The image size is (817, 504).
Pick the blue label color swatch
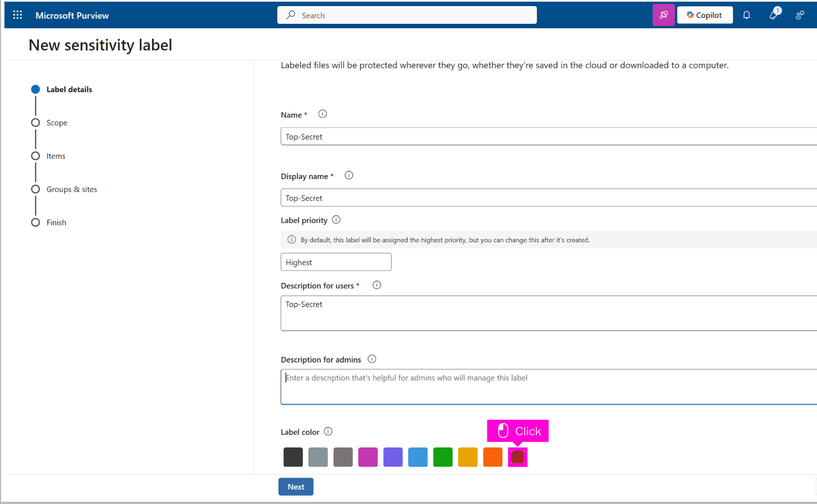pos(418,457)
